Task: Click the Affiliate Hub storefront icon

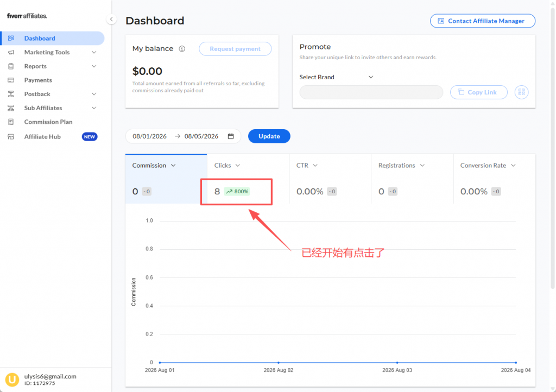Action: pyautogui.click(x=11, y=137)
